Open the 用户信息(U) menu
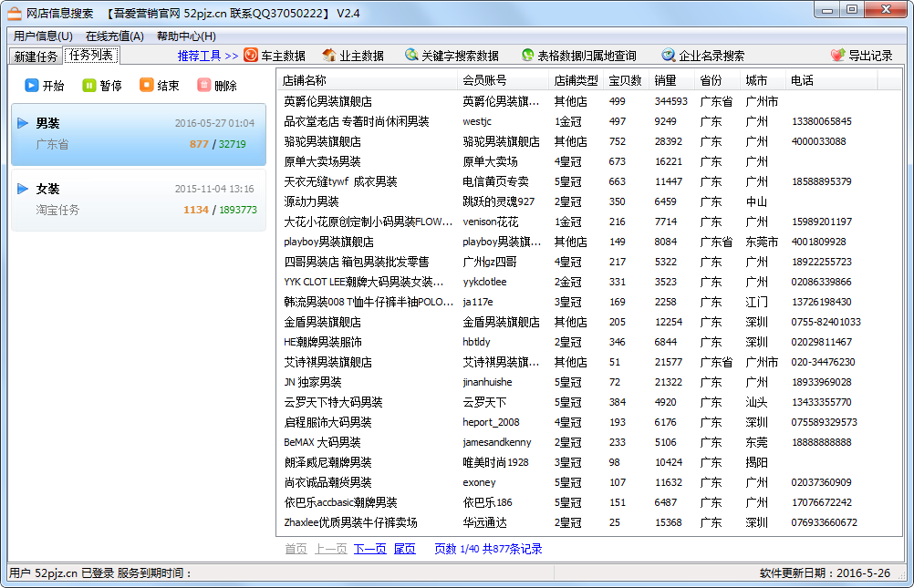The image size is (914, 588). [x=43, y=36]
